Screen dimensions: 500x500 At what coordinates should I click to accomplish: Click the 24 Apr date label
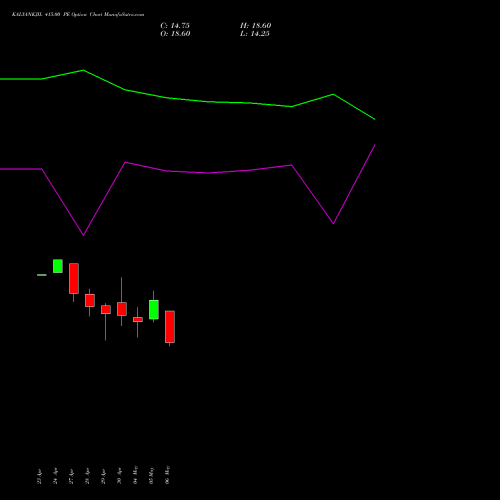(55, 477)
